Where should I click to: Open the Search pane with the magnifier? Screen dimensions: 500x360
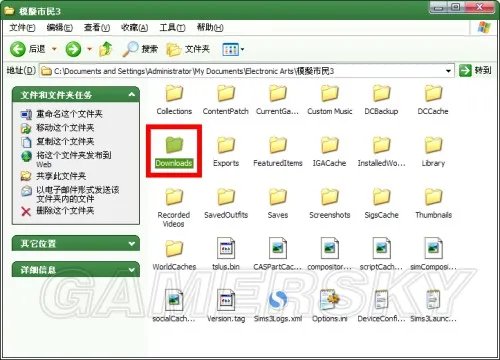[x=139, y=49]
